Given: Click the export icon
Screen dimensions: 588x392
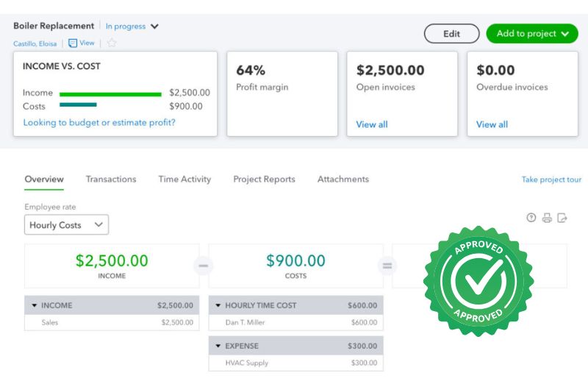Looking at the screenshot, I should tap(562, 218).
